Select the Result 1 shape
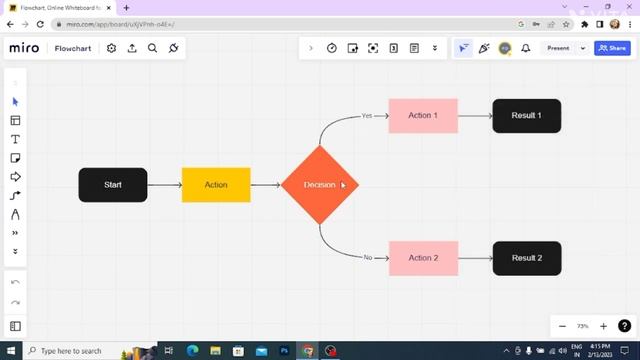The image size is (640, 360). click(x=527, y=116)
